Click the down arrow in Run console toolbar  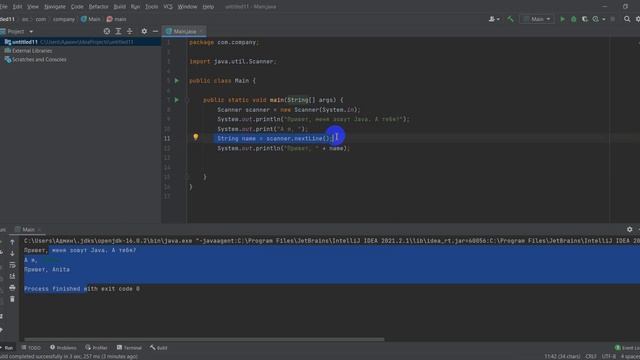[12, 253]
